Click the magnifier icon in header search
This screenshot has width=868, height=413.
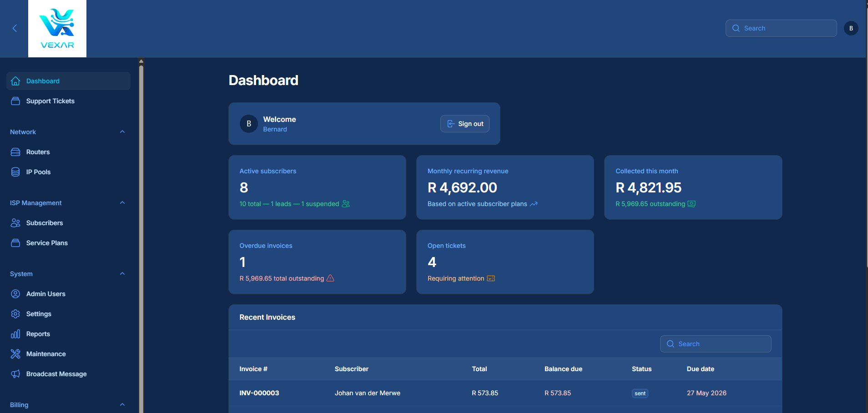(x=736, y=28)
